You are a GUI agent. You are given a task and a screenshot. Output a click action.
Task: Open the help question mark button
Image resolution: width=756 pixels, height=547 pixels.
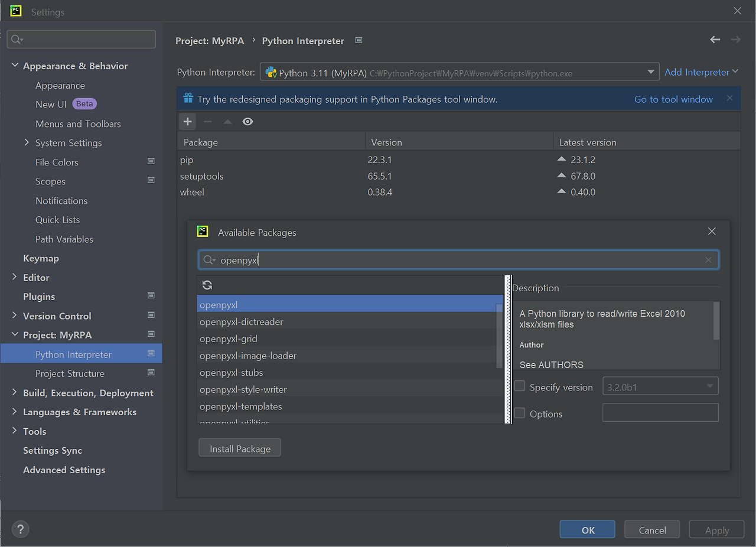(21, 529)
